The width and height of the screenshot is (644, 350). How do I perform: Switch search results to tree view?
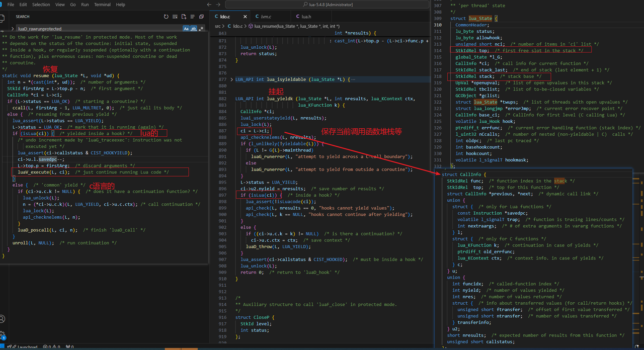click(x=192, y=17)
